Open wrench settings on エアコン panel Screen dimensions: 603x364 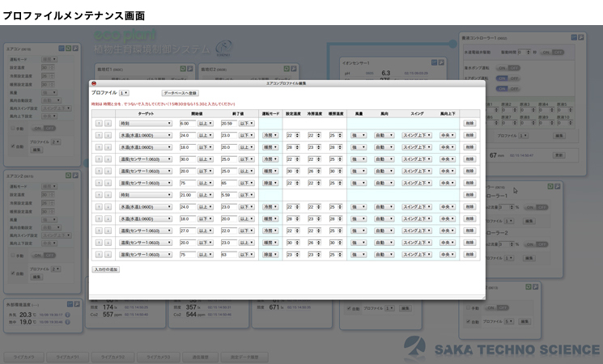click(75, 49)
